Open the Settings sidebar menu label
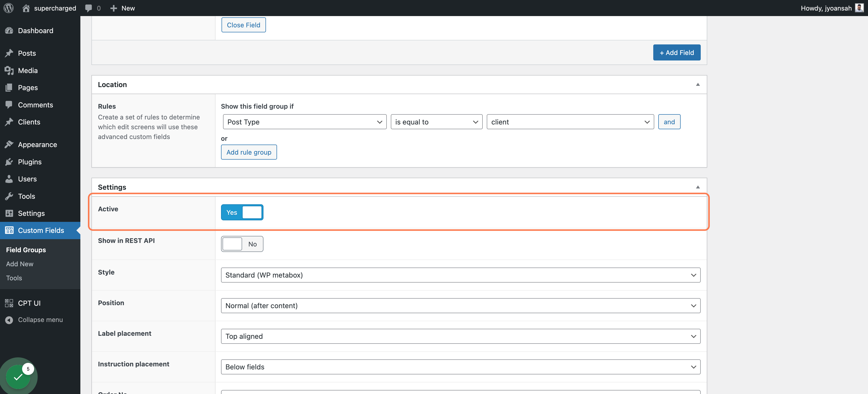The image size is (868, 394). 31,214
